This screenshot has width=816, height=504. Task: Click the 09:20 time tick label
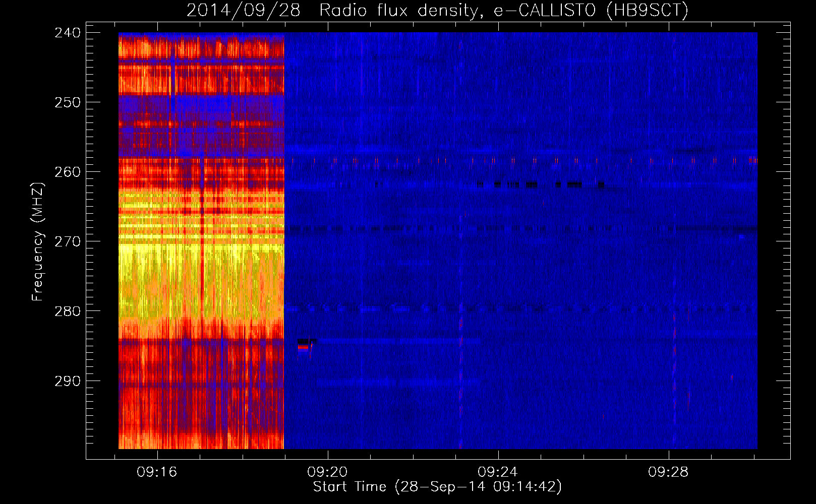tap(327, 472)
